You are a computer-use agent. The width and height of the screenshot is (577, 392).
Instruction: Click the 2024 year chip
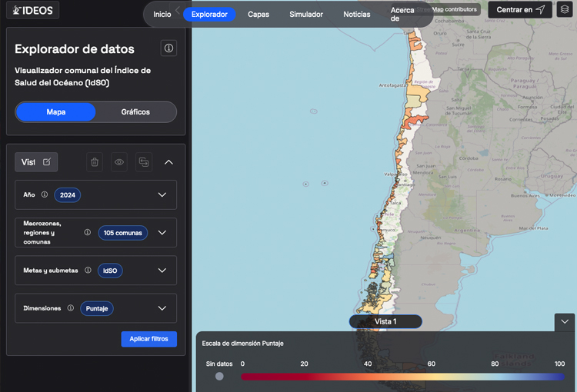click(x=68, y=195)
